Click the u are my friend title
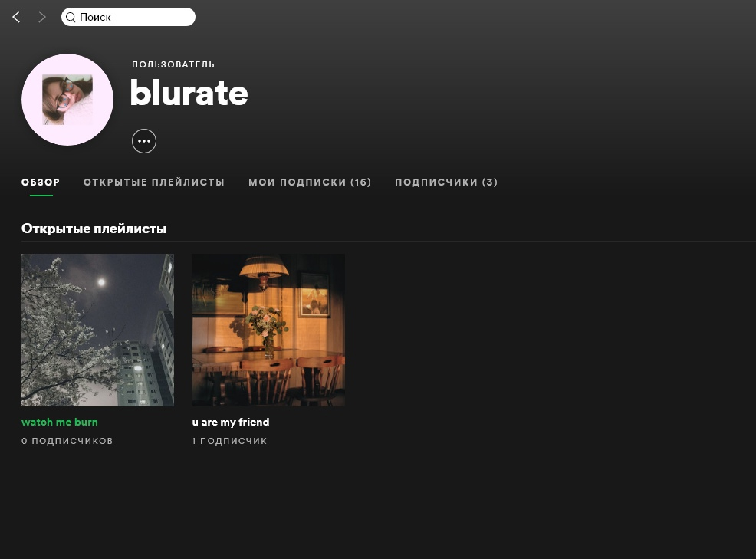This screenshot has height=559, width=756. 231,422
